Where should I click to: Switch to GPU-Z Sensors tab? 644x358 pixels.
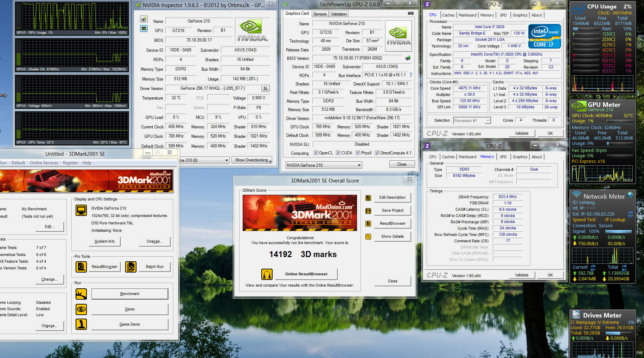point(320,14)
